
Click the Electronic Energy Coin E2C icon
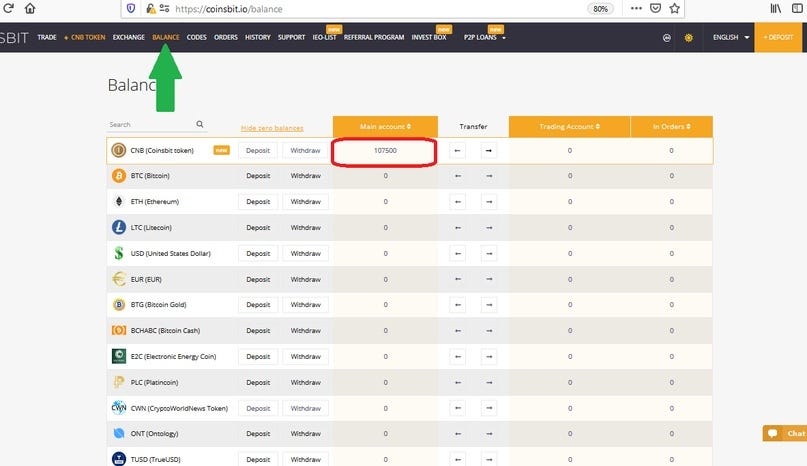119,356
